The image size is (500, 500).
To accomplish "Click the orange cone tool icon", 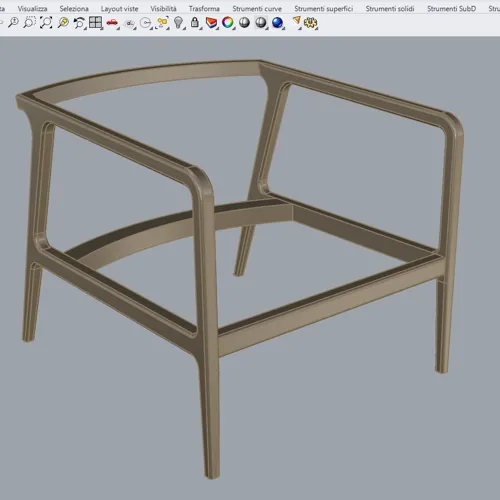I will tap(296, 22).
